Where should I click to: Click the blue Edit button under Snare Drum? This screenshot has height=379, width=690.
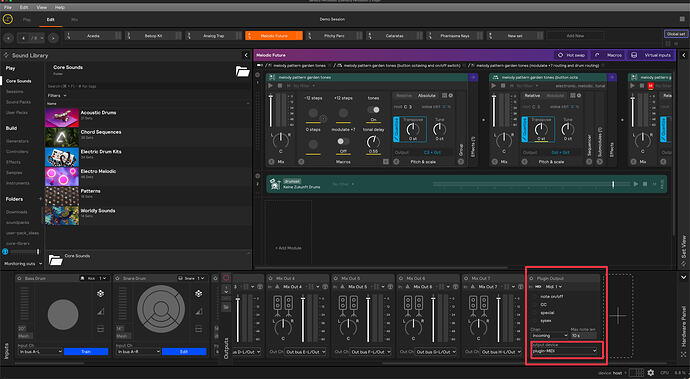tap(184, 352)
